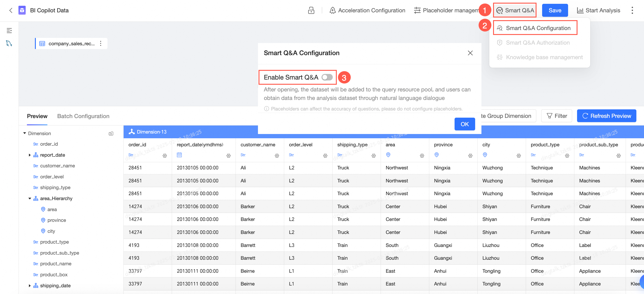The height and width of the screenshot is (294, 644).
Task: Expand the shipping_date dimension node
Action: coord(30,285)
